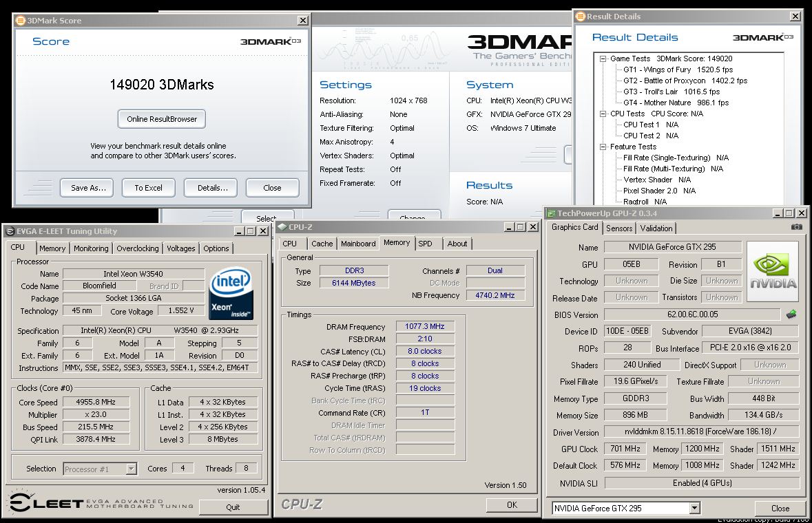Select GT1 - Wings of Fury result row
Viewport: 812px width, 523px height.
pos(678,70)
